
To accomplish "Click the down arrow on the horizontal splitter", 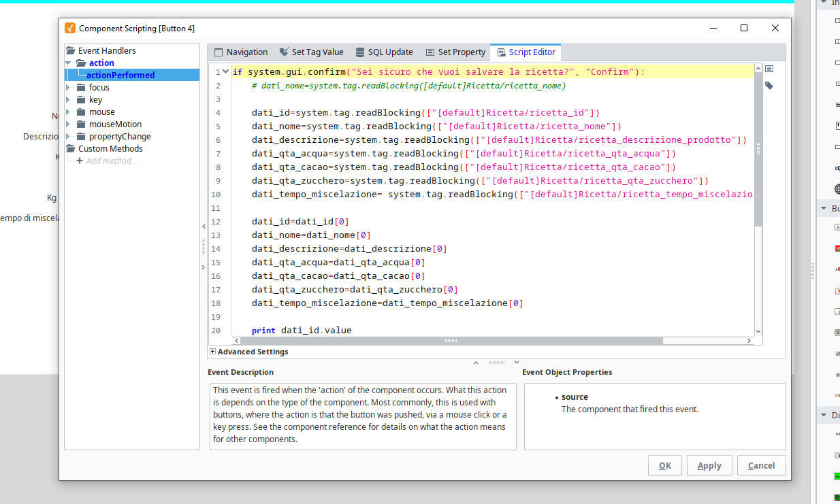I will coord(517,363).
